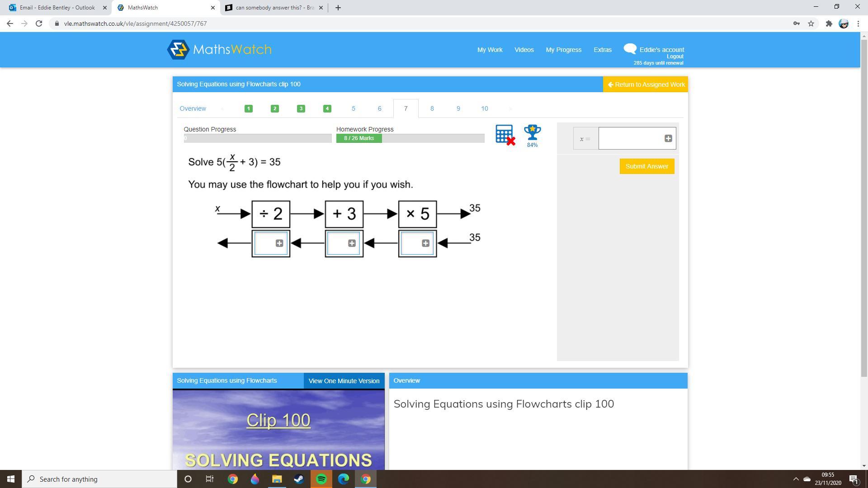The width and height of the screenshot is (868, 488).
Task: Click plus icon in last flowchart box
Action: [x=425, y=244]
